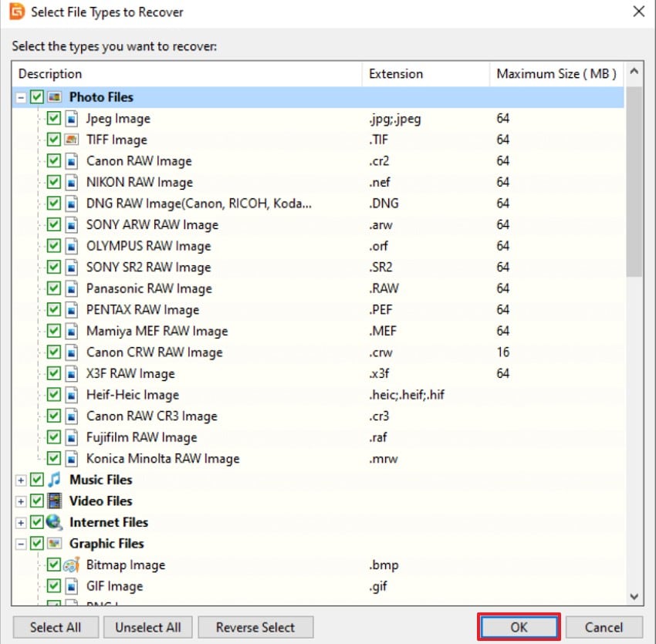Screen dimensions: 656x644
Task: Click the Reverse Select button
Action: 255,627
